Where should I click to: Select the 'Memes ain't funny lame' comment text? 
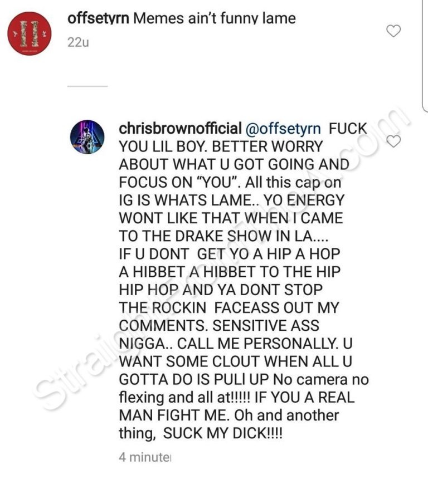(215, 18)
